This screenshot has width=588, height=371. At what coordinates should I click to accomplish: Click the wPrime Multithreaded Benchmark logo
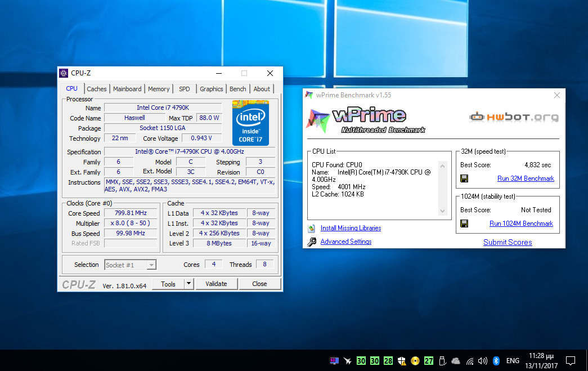pyautogui.click(x=366, y=120)
